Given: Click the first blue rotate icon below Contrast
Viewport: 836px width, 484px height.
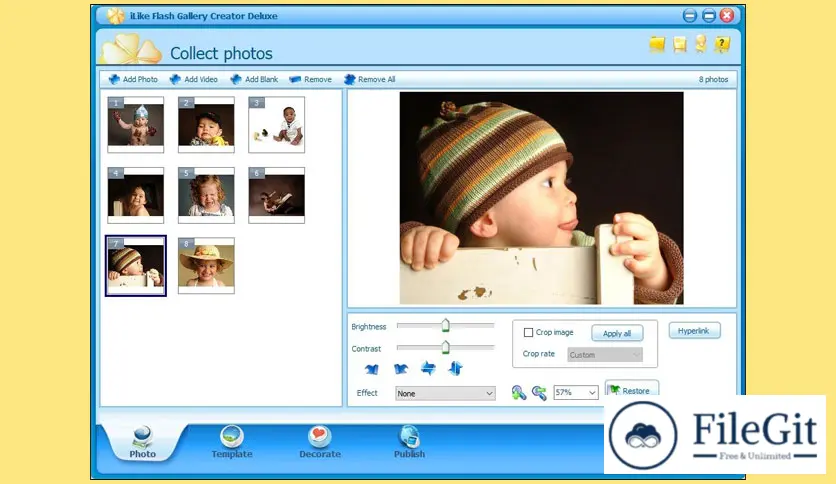Looking at the screenshot, I should point(372,369).
